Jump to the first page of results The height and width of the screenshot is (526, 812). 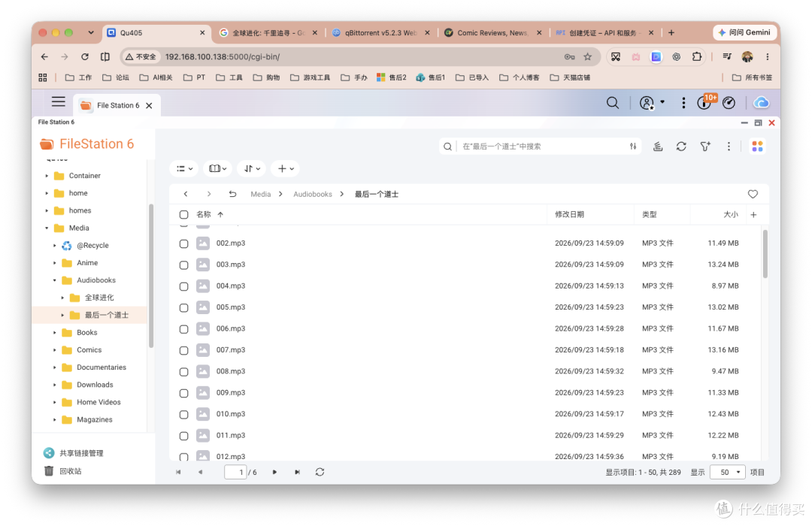coord(178,472)
